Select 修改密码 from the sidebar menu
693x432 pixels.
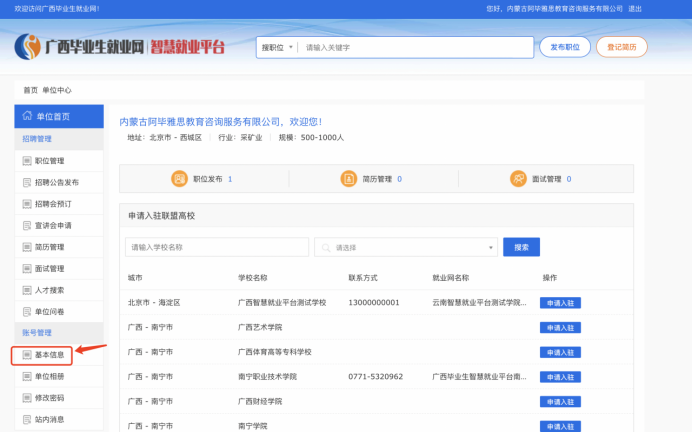pos(49,397)
